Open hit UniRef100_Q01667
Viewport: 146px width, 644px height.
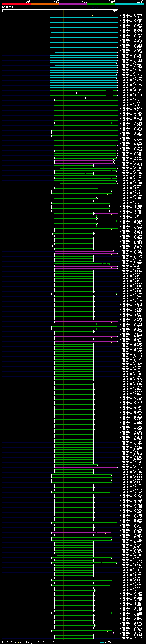[x=131, y=25]
